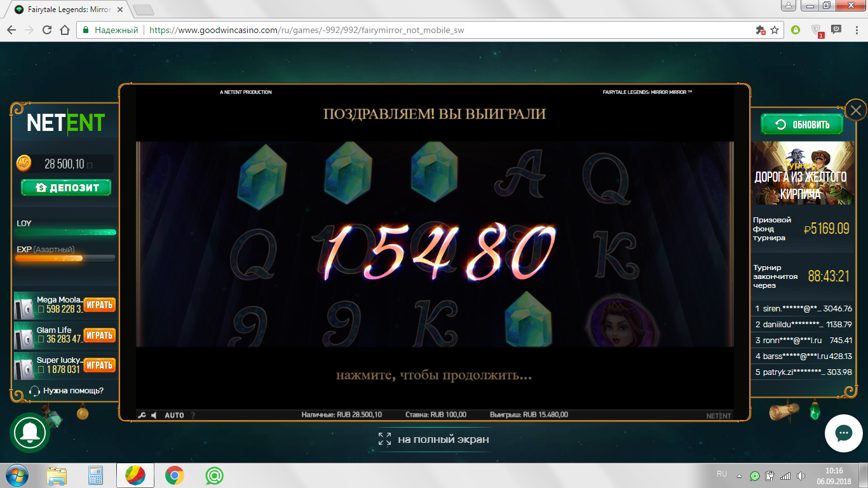Click the LOY loyalty progress bar
Viewport: 868px width, 488px height.
[x=65, y=233]
